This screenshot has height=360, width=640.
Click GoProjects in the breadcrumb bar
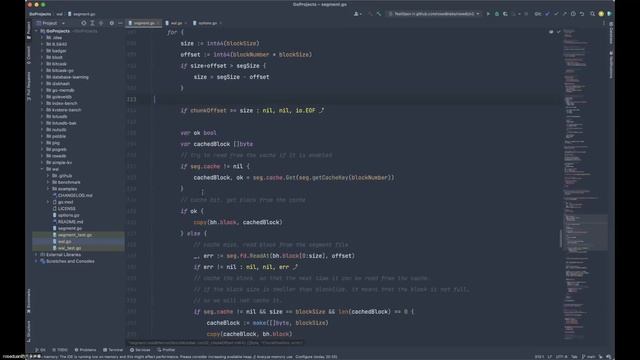[x=40, y=14]
